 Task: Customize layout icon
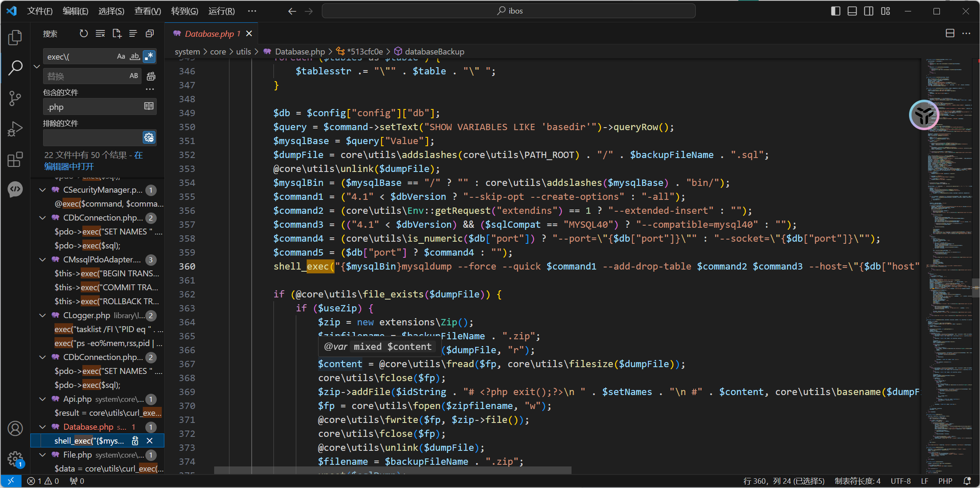(x=886, y=11)
